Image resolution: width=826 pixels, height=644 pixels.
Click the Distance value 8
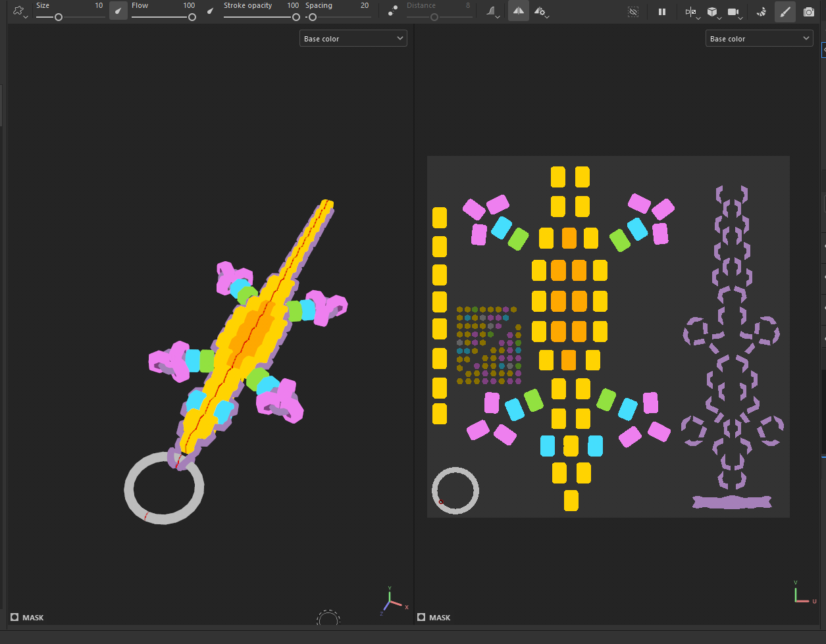point(468,5)
